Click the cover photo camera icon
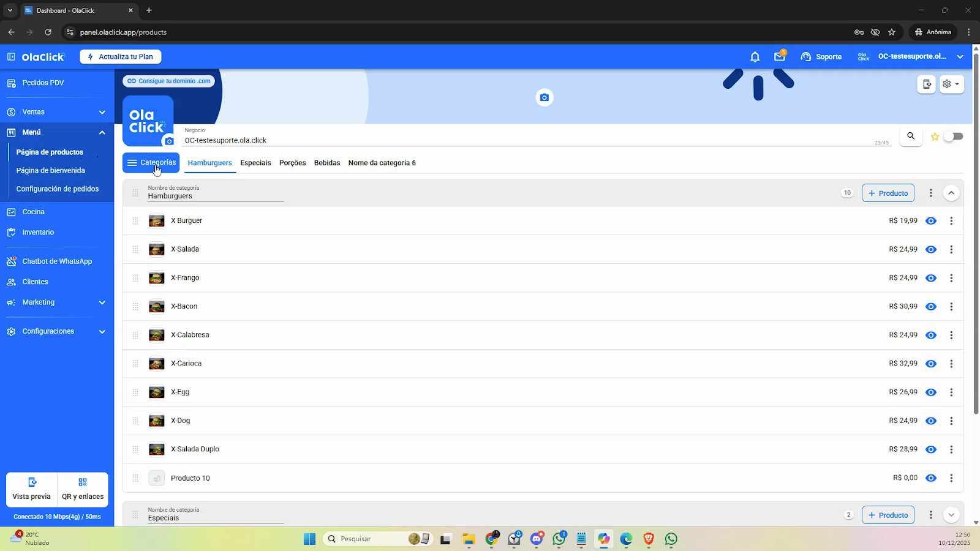This screenshot has height=551, width=980. [544, 98]
